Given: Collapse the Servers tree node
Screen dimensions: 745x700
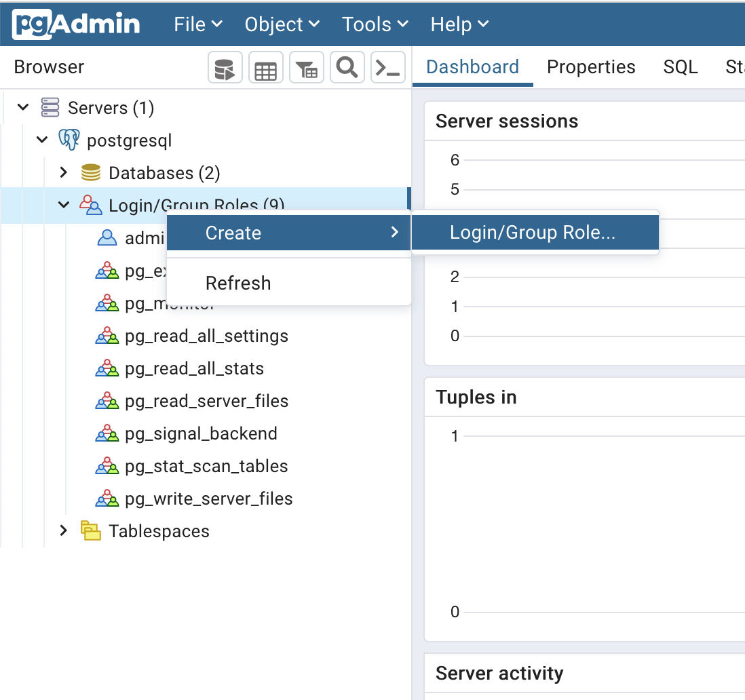Looking at the screenshot, I should (x=23, y=108).
